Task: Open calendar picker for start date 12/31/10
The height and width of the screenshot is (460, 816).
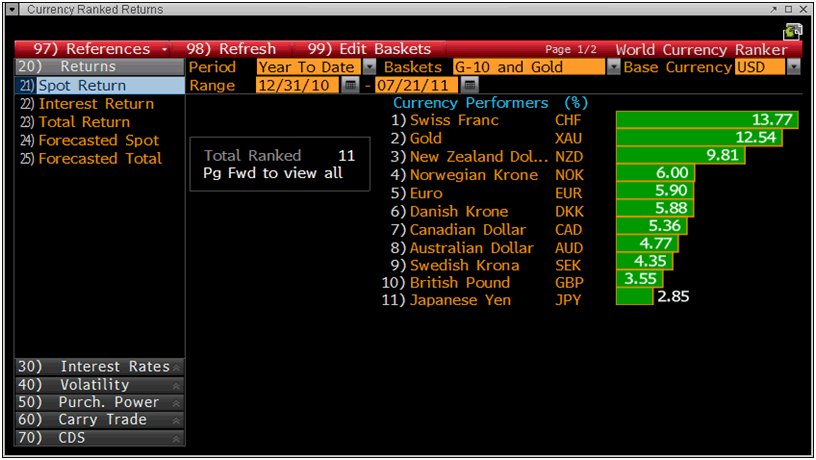Action: click(350, 86)
